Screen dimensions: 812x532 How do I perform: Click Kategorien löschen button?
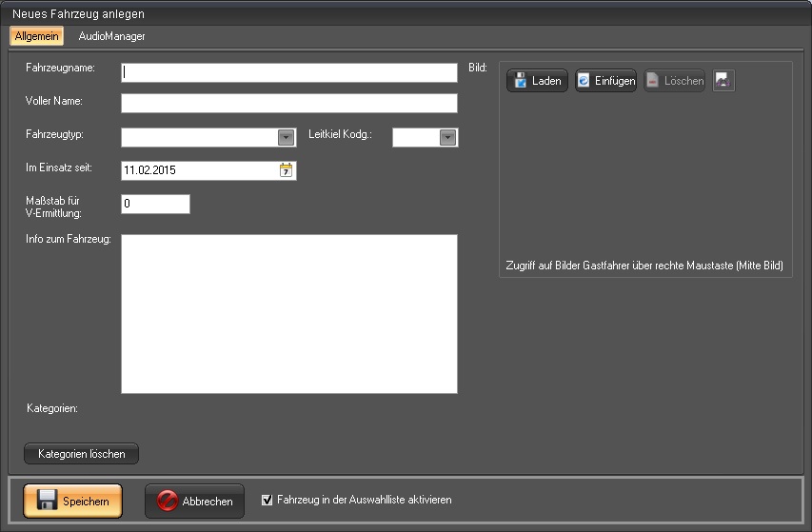[x=81, y=454]
